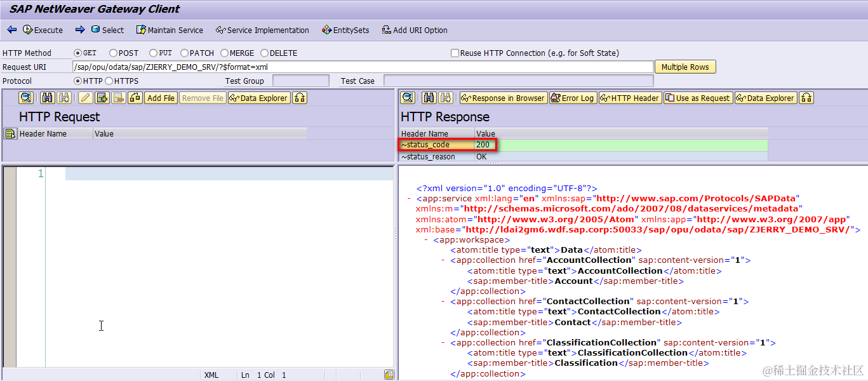Click the Find Next icon in HTTP Response toolbar

[x=446, y=98]
